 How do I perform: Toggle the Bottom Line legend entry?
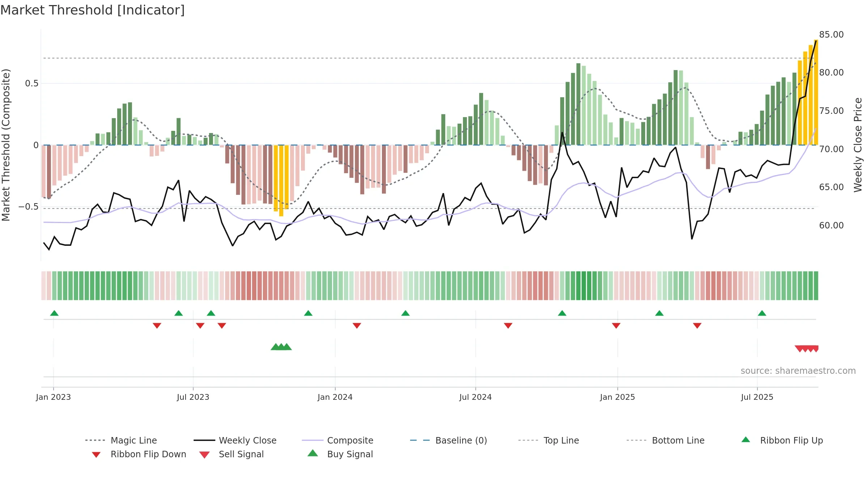665,440
